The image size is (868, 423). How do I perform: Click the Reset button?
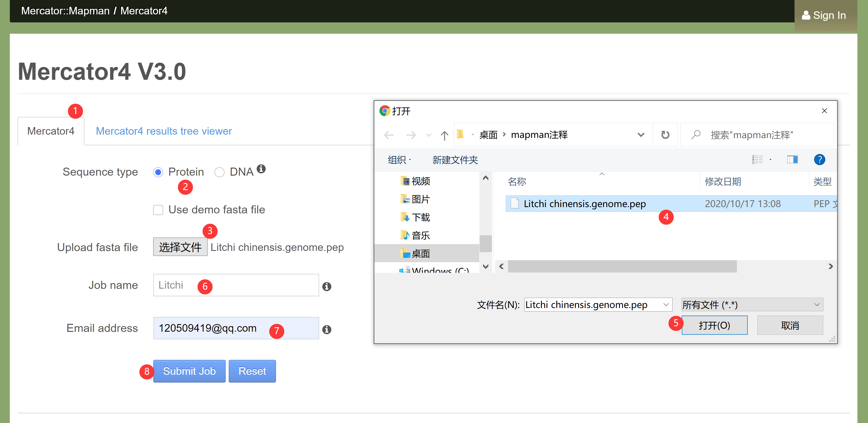[252, 371]
